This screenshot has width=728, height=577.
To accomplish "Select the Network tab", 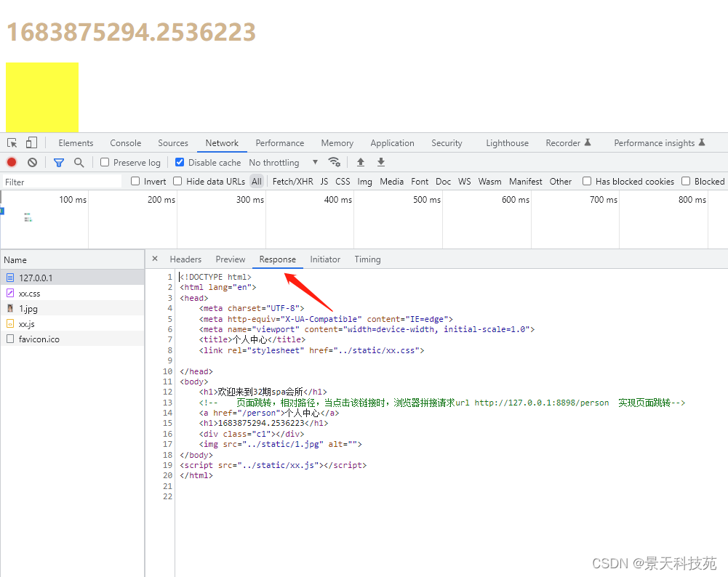I will coord(222,143).
